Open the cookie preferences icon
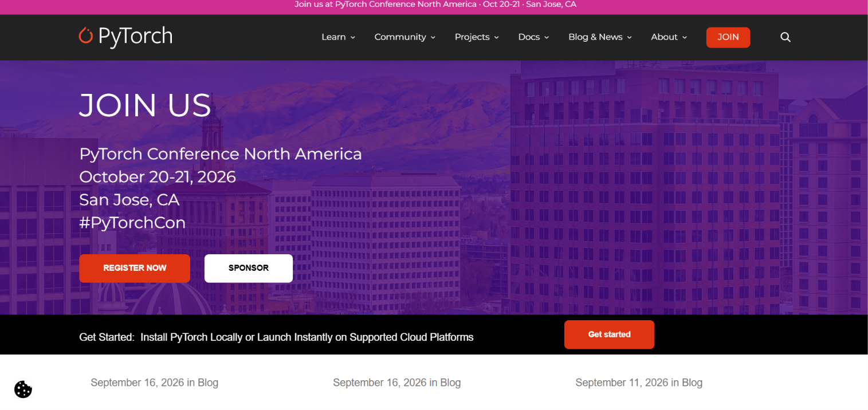Screen dimensions: 868x410 click(23, 389)
